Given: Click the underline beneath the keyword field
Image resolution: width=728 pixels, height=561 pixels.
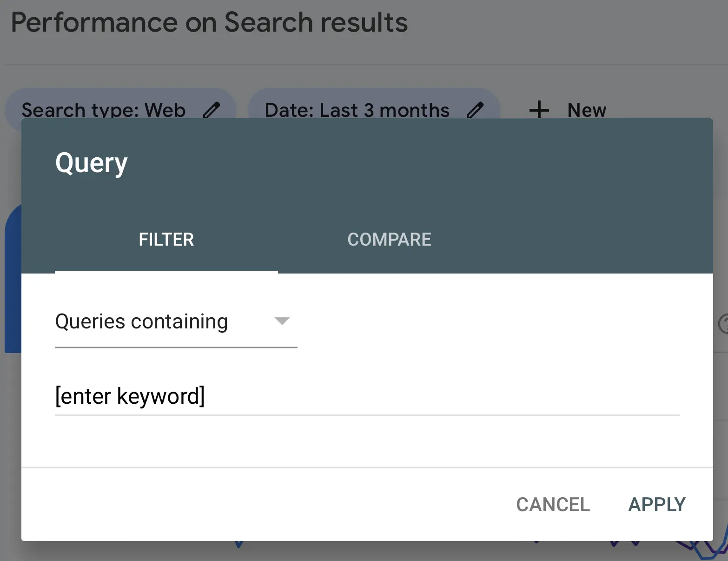Looking at the screenshot, I should coord(366,415).
